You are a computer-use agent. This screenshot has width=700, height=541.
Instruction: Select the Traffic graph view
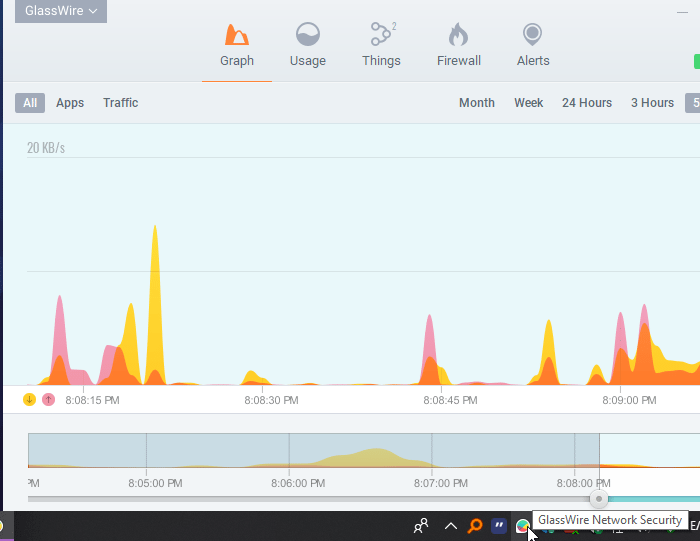click(121, 103)
